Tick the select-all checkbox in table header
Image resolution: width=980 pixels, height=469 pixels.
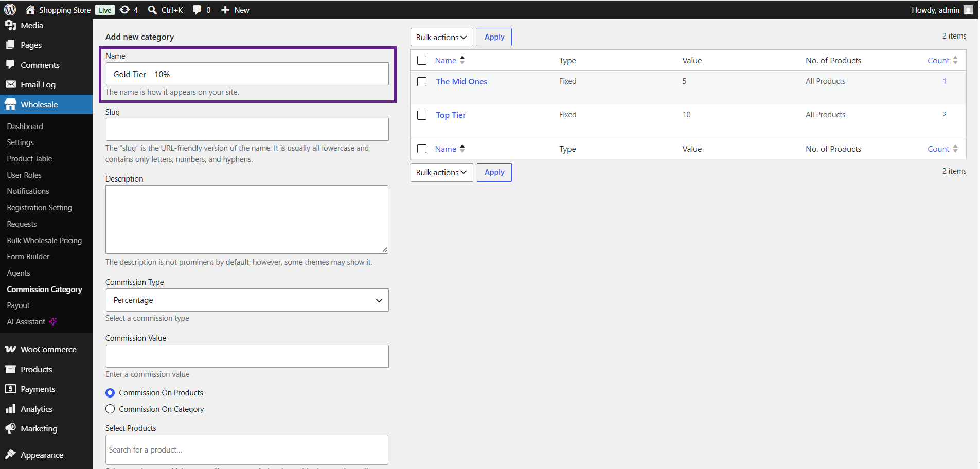(x=422, y=60)
